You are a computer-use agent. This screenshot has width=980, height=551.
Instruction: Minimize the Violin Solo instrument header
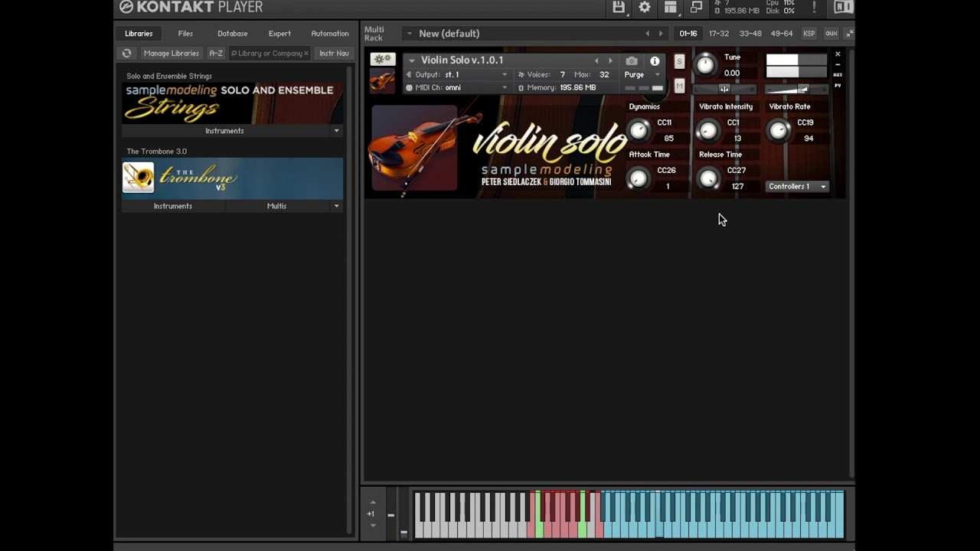point(838,64)
